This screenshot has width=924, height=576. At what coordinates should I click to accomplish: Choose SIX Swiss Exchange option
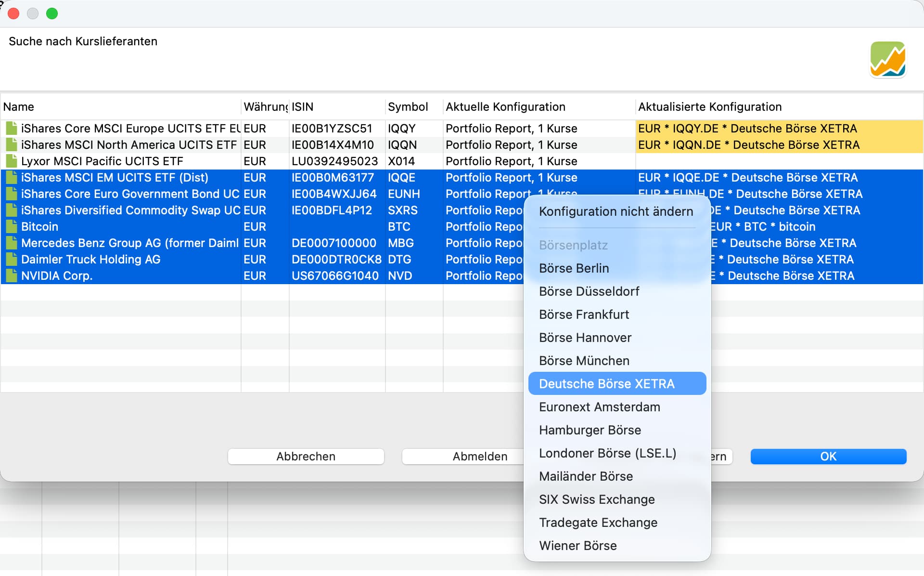pyautogui.click(x=596, y=499)
